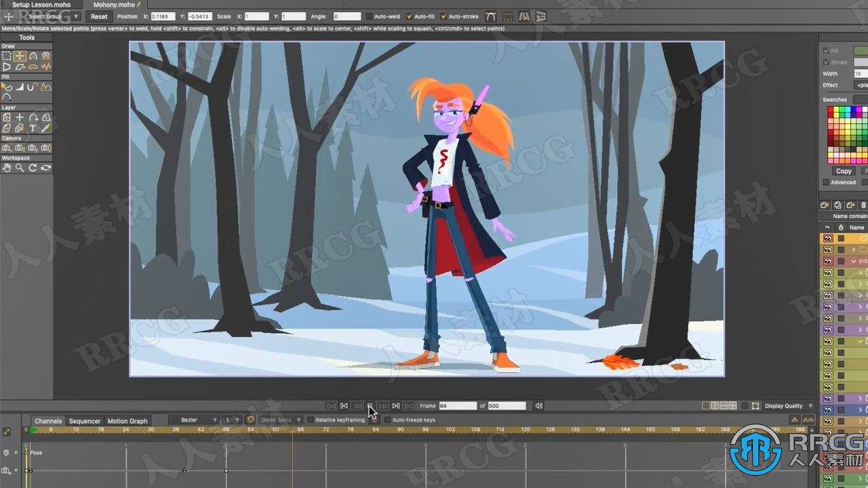Viewport: 868px width, 488px height.
Task: Select the Text tool in Layer section
Action: pos(33,128)
